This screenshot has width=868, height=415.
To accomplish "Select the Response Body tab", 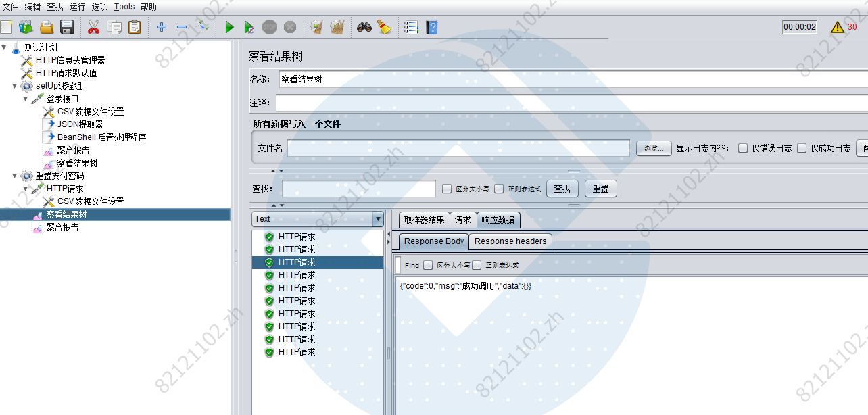I will (x=434, y=241).
